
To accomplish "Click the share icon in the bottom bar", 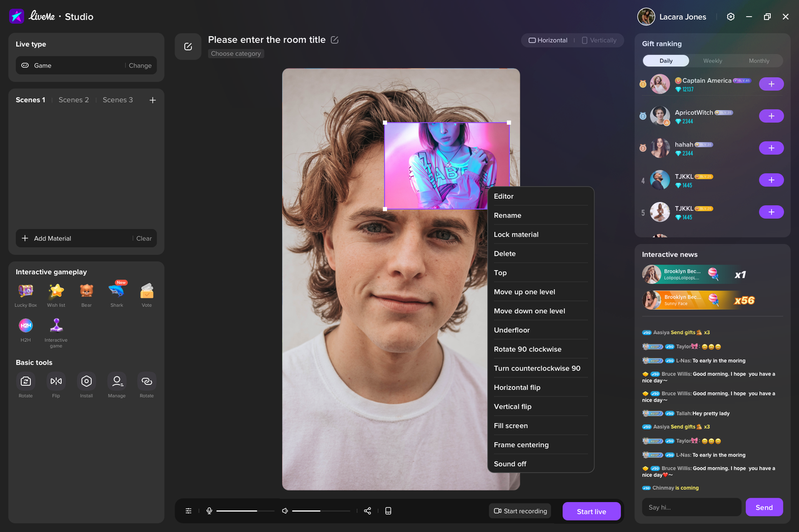I will (368, 510).
